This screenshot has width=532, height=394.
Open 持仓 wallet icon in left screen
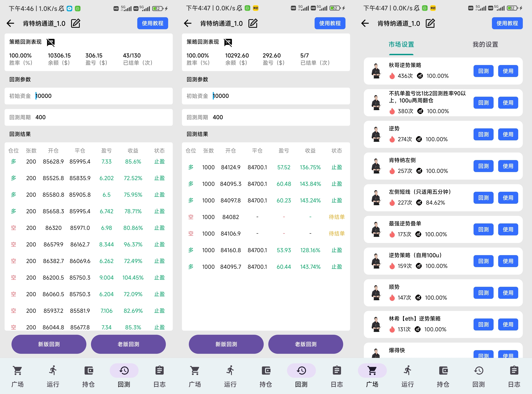click(89, 370)
